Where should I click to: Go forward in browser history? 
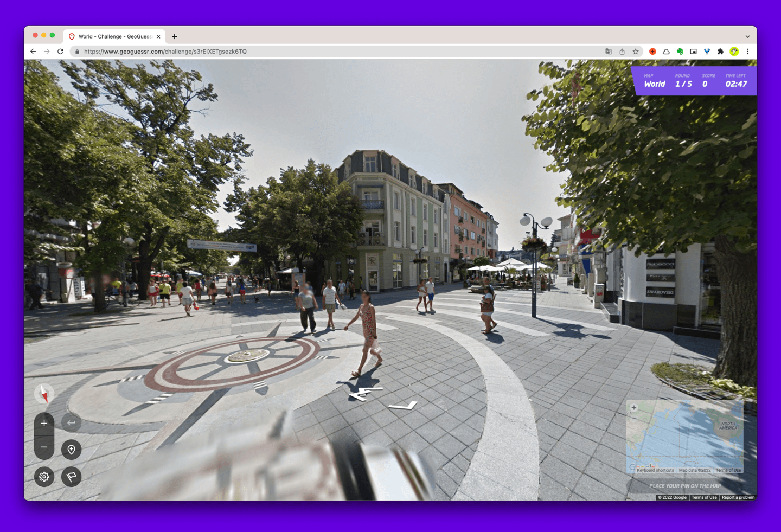click(x=47, y=52)
